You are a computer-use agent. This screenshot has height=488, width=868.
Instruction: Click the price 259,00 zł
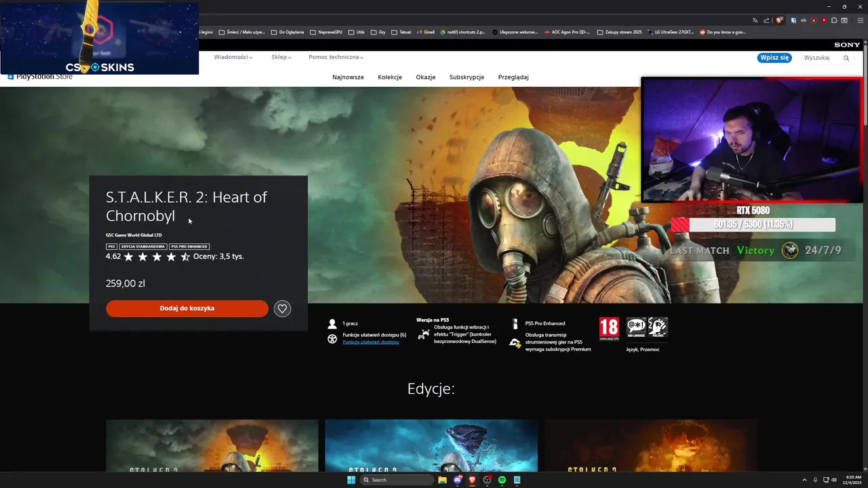click(125, 283)
